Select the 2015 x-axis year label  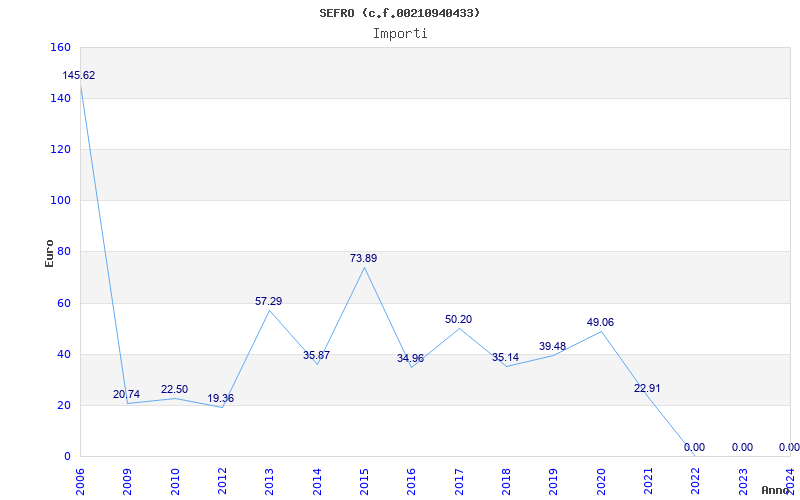click(364, 481)
